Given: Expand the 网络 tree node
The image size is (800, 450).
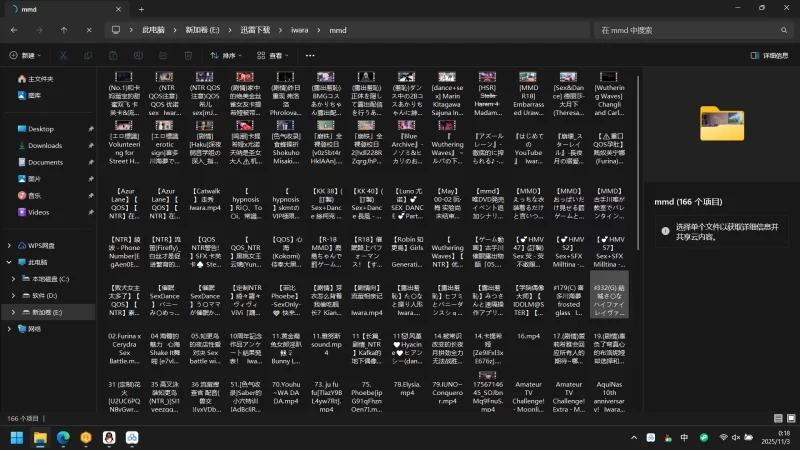Looking at the screenshot, I should pos(10,328).
